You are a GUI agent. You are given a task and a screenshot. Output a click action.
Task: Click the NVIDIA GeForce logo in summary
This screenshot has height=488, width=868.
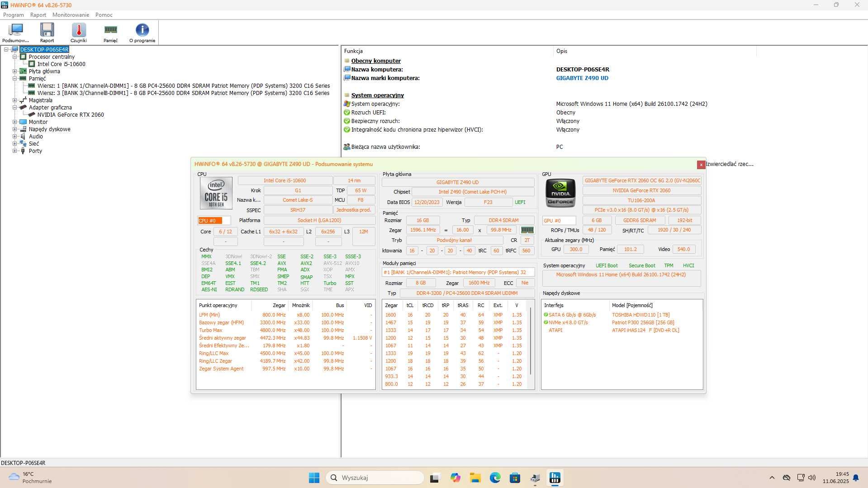(x=561, y=193)
